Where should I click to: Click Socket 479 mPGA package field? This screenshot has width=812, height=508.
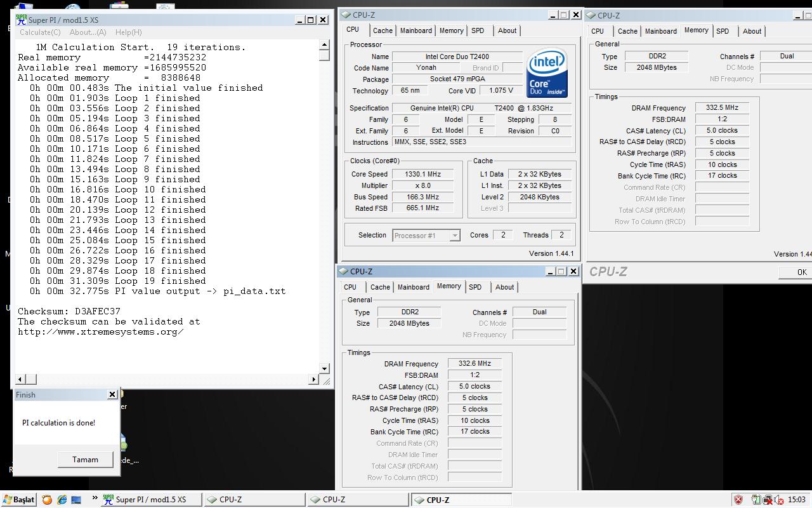point(457,79)
